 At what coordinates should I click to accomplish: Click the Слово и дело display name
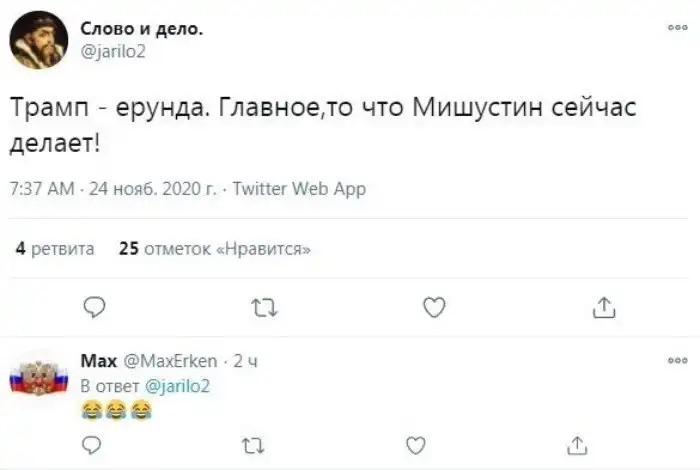141,30
